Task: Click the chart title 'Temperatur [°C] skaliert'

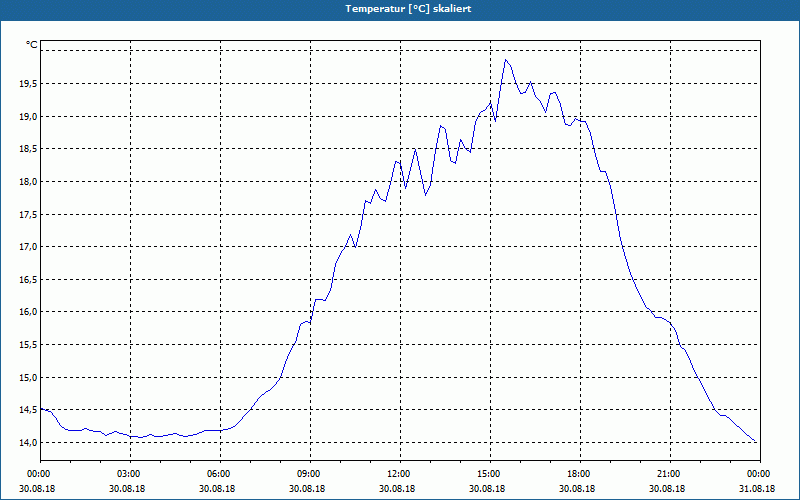Action: click(408, 9)
